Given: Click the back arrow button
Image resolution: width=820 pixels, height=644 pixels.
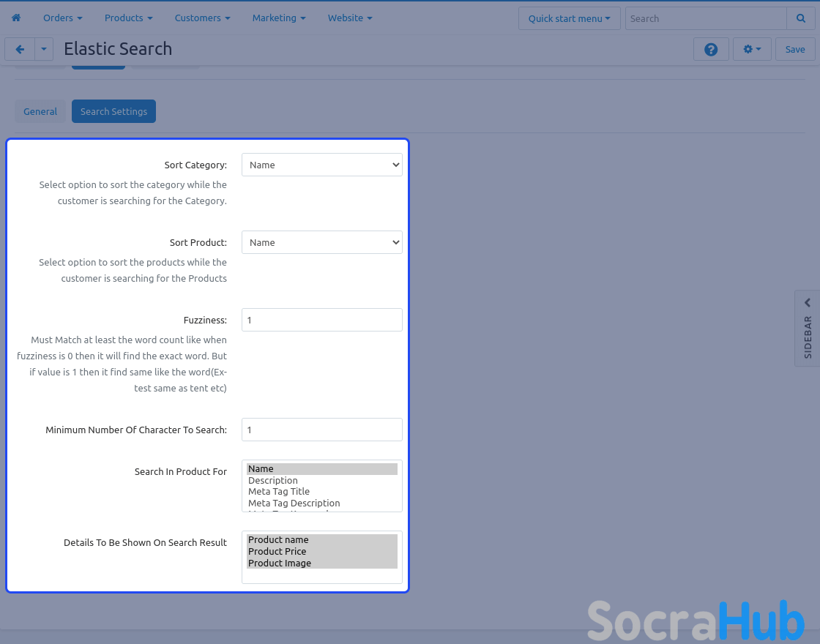Looking at the screenshot, I should (20, 49).
